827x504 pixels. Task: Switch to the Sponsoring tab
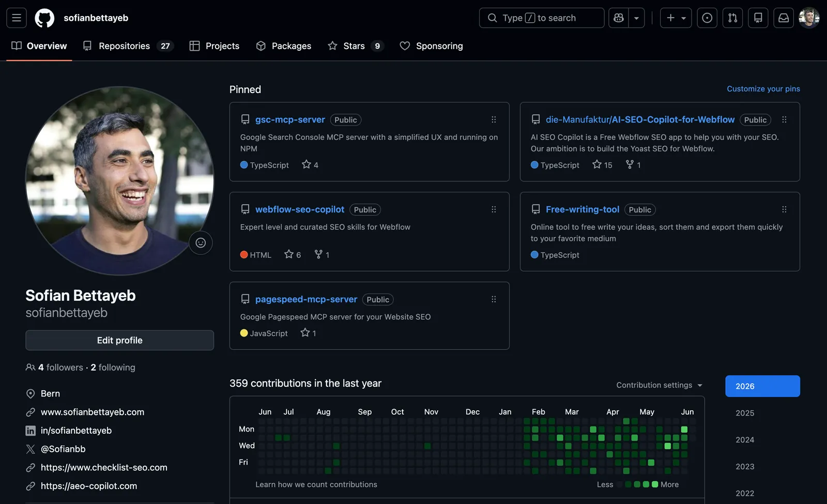tap(432, 46)
